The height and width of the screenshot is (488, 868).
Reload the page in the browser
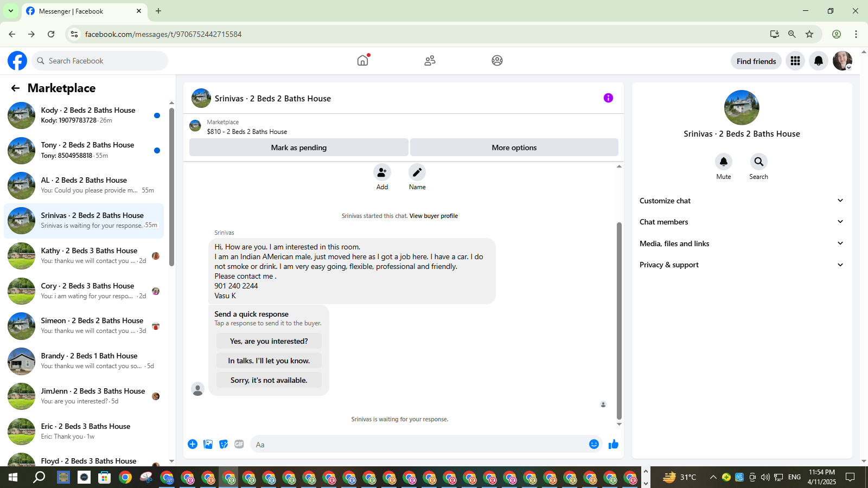coord(51,34)
